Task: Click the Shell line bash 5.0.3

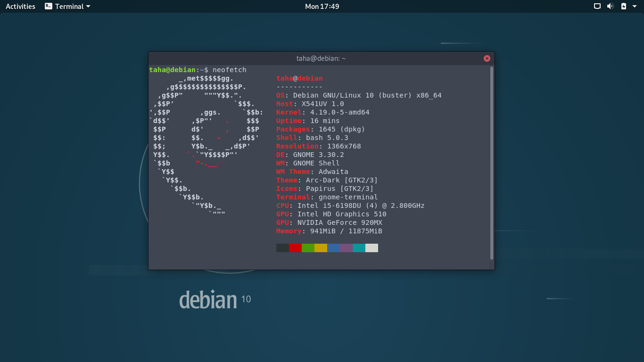Action: [312, 138]
